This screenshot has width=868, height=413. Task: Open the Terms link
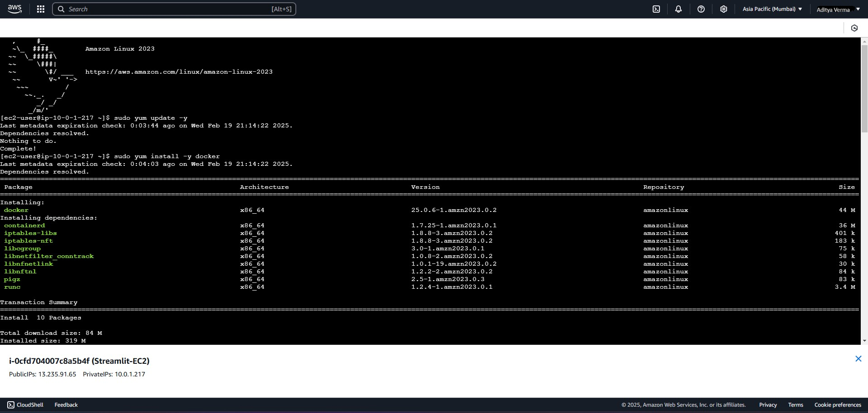pos(796,405)
